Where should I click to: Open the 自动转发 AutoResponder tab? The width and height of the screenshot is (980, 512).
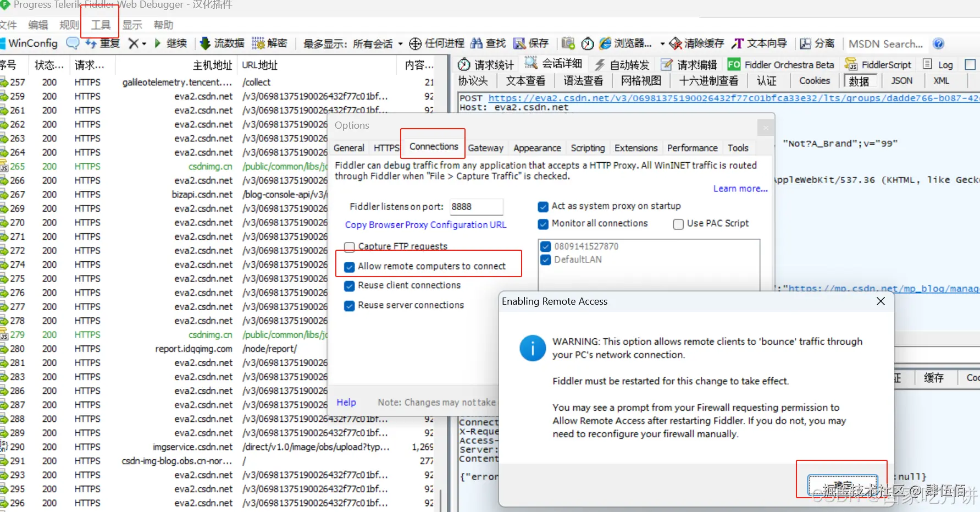(622, 64)
